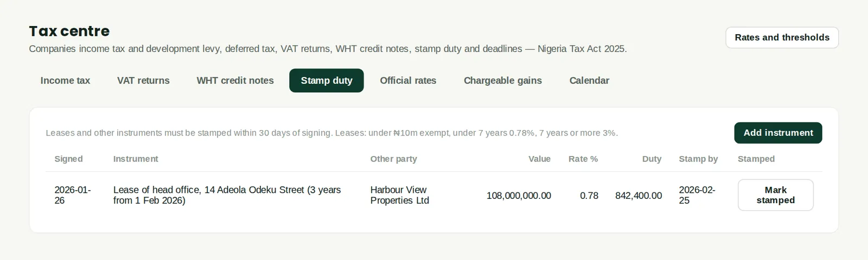Switch to the Calendar tab
This screenshot has width=868, height=260.
pos(589,81)
